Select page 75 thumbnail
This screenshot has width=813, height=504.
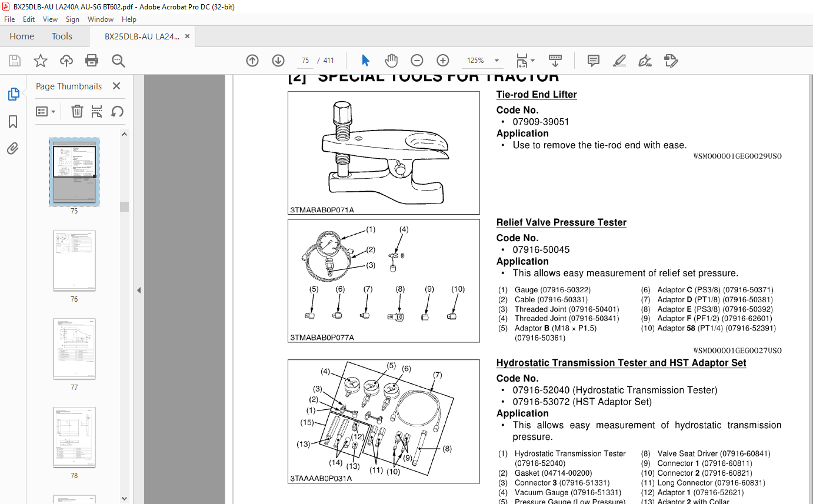pyautogui.click(x=74, y=172)
